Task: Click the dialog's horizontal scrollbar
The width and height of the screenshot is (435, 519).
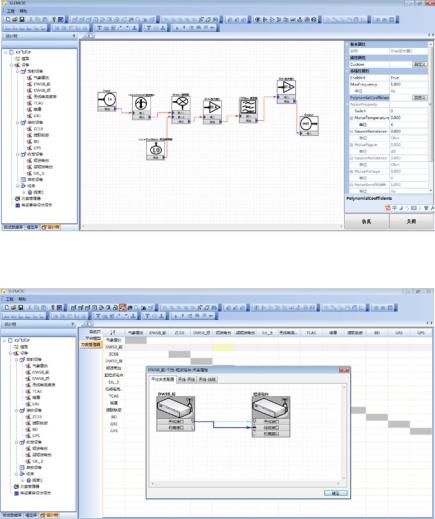Action: pos(245,484)
